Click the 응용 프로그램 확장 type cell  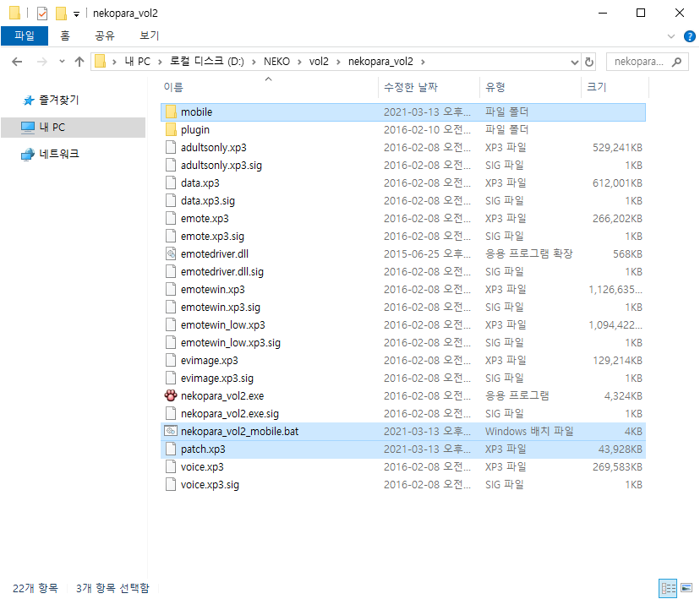[529, 253]
